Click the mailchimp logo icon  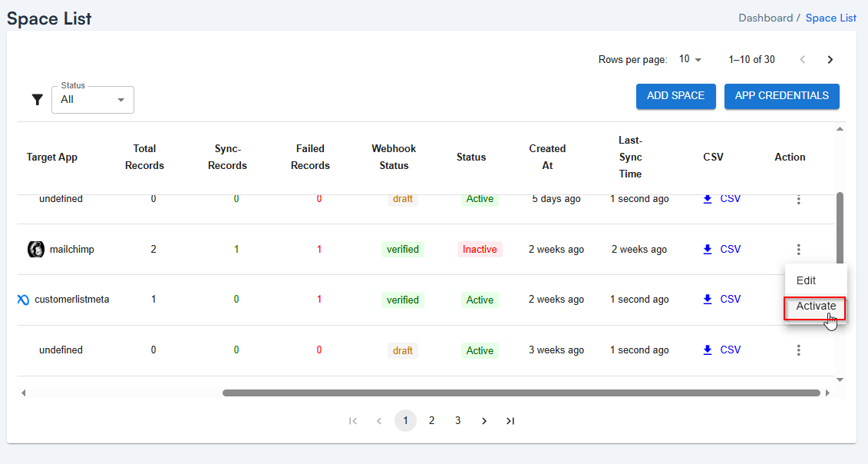pyautogui.click(x=35, y=249)
